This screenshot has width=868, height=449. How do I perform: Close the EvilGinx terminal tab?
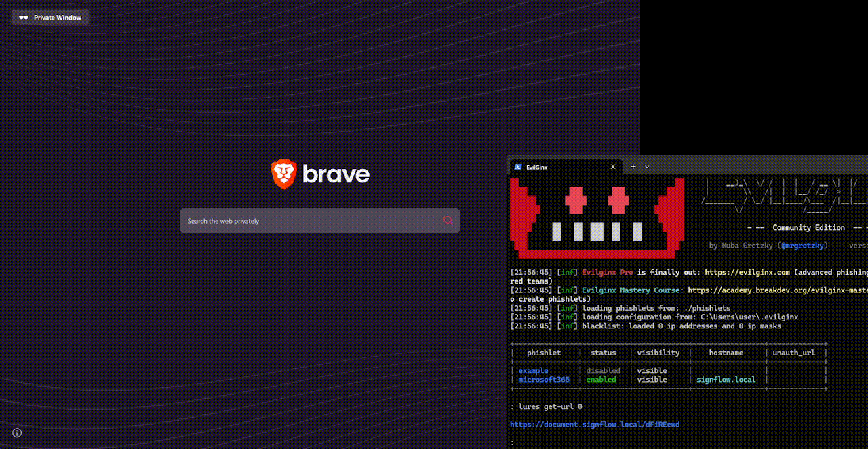click(613, 167)
